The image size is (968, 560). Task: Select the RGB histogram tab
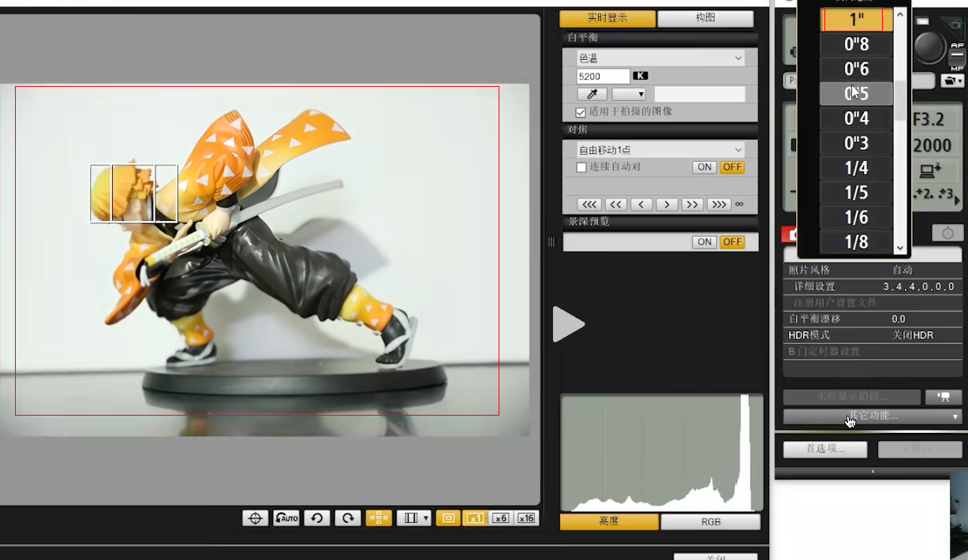pyautogui.click(x=711, y=521)
